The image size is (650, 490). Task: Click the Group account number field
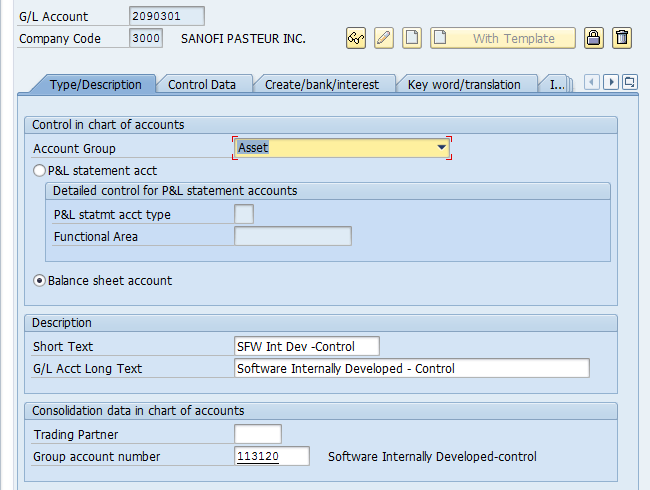point(271,457)
